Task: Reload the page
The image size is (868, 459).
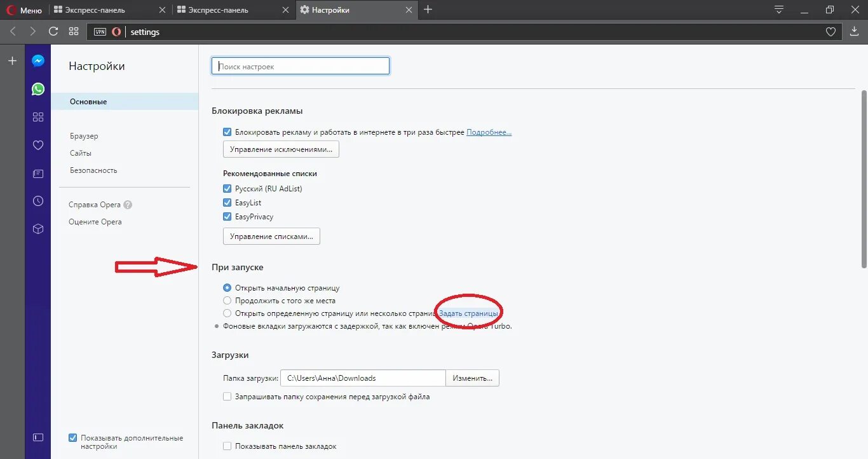Action: click(53, 31)
